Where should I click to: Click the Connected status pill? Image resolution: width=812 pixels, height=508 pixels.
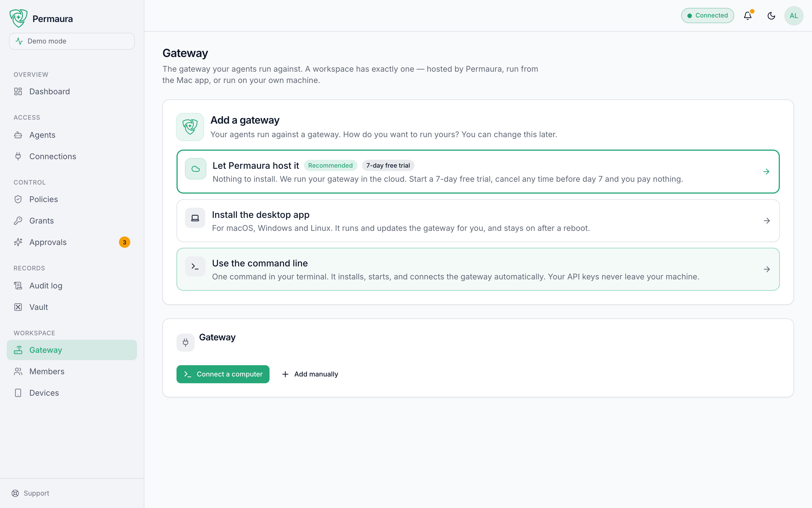pyautogui.click(x=707, y=16)
